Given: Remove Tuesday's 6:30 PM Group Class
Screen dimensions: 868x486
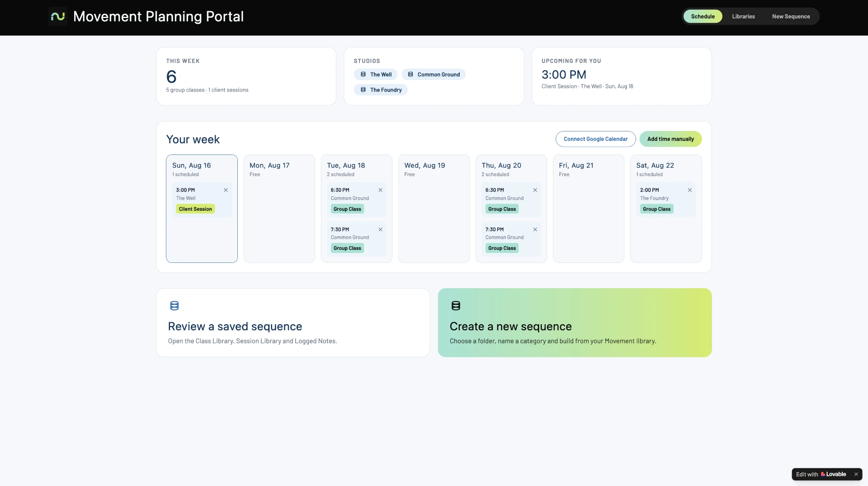Looking at the screenshot, I should tap(380, 190).
